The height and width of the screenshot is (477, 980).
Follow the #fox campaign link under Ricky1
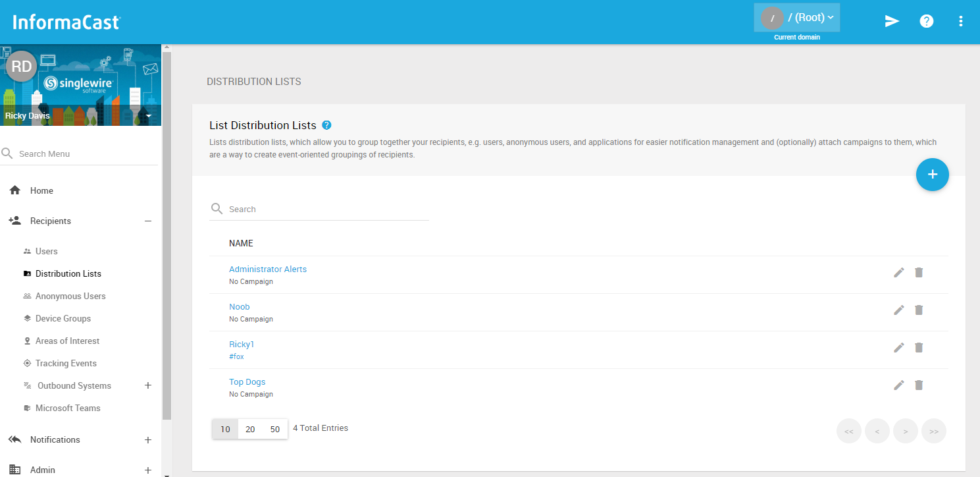tap(236, 356)
